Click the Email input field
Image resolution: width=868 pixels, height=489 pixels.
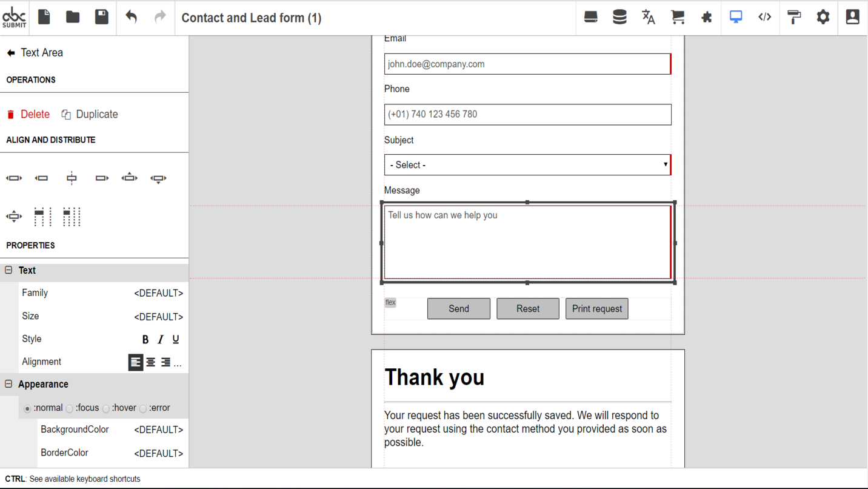click(x=527, y=64)
